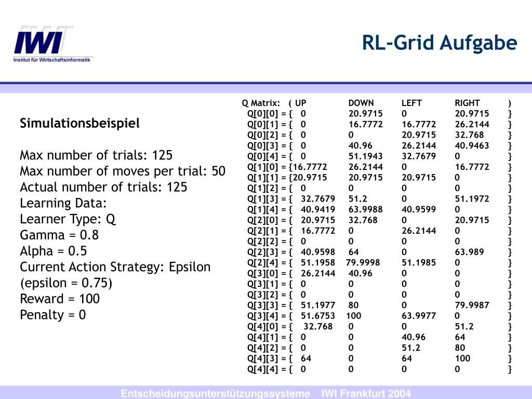Select the Q[0][0] row label
The height and width of the screenshot is (399, 532).
point(262,114)
